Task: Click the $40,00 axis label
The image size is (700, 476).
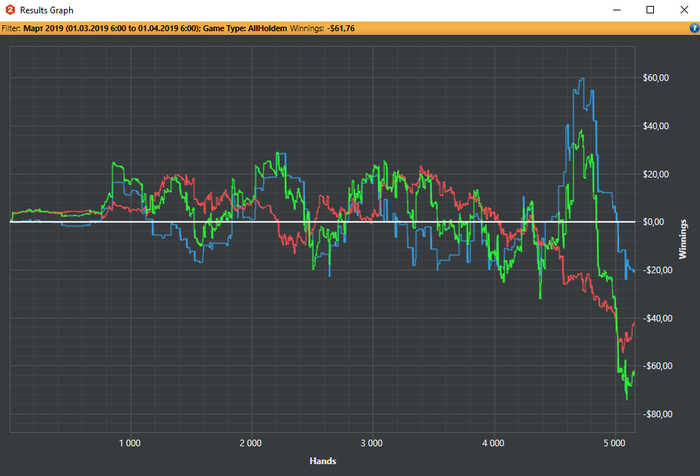Action: (655, 126)
